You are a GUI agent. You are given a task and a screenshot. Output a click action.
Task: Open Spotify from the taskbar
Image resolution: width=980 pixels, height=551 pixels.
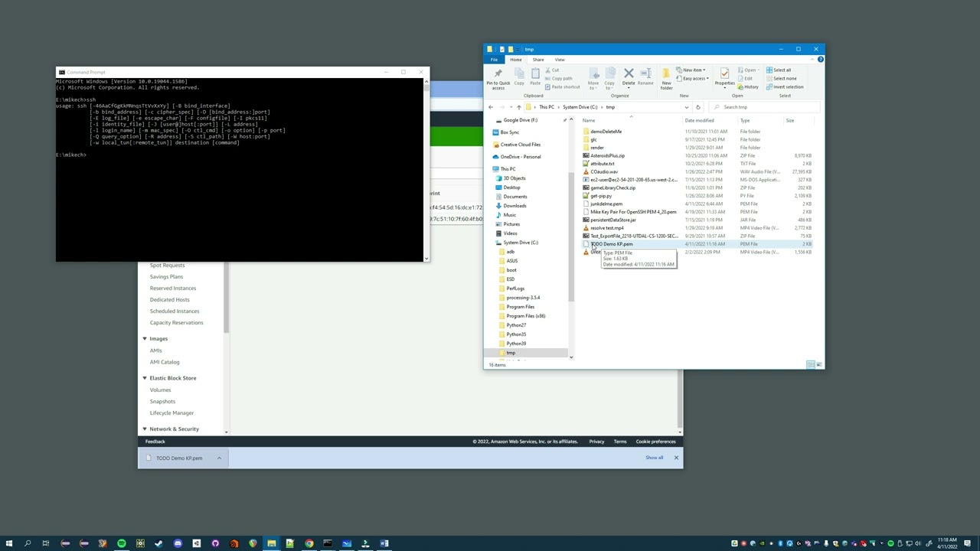121,543
